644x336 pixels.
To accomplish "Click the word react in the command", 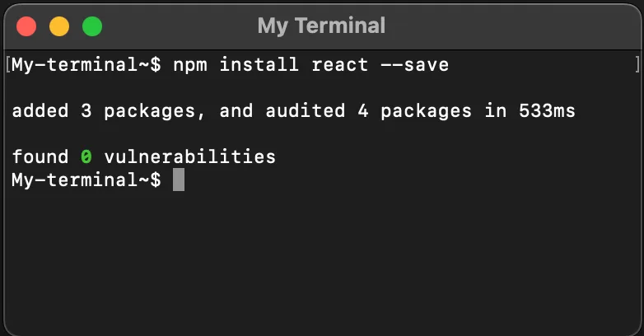I will pos(339,65).
